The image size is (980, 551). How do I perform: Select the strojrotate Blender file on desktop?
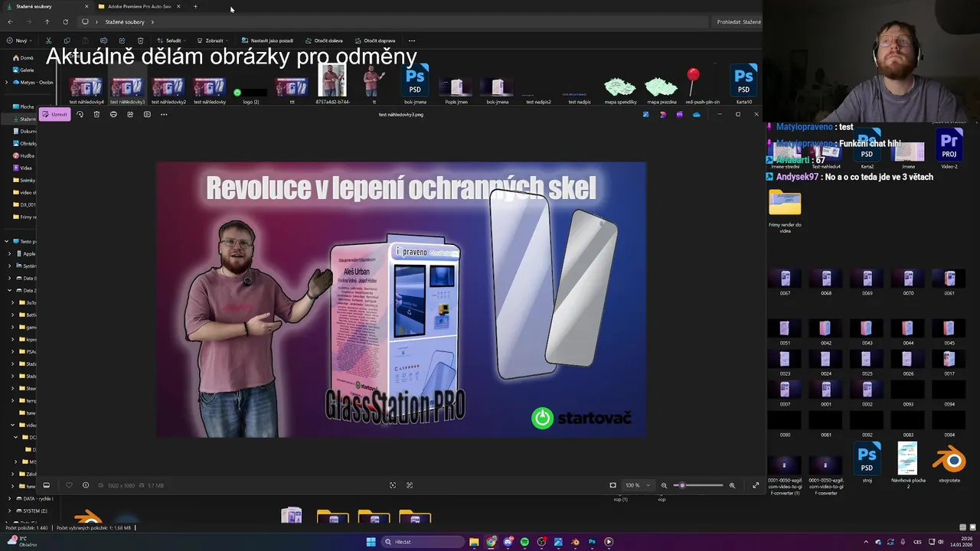coord(949,462)
